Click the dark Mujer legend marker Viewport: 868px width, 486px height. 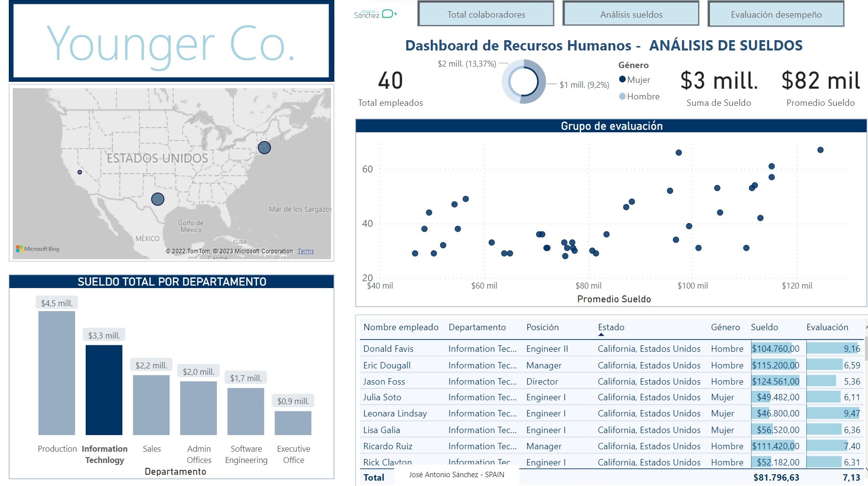622,79
